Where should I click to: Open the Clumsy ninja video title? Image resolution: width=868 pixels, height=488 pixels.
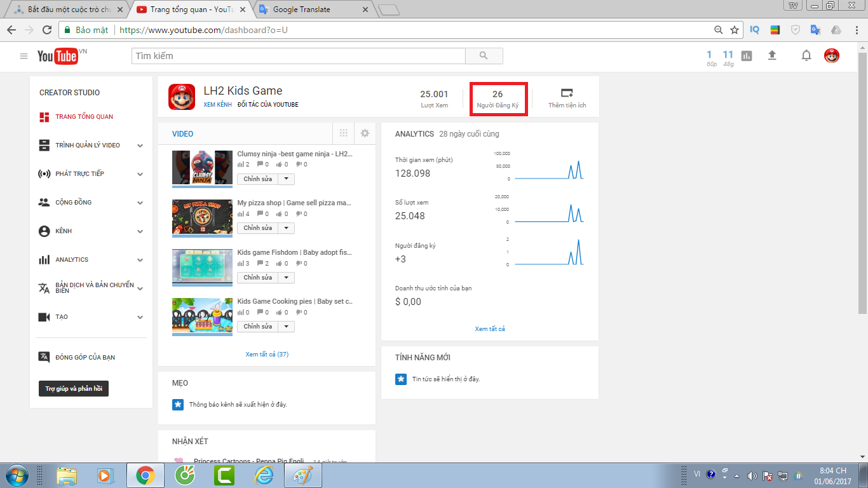pyautogui.click(x=295, y=154)
